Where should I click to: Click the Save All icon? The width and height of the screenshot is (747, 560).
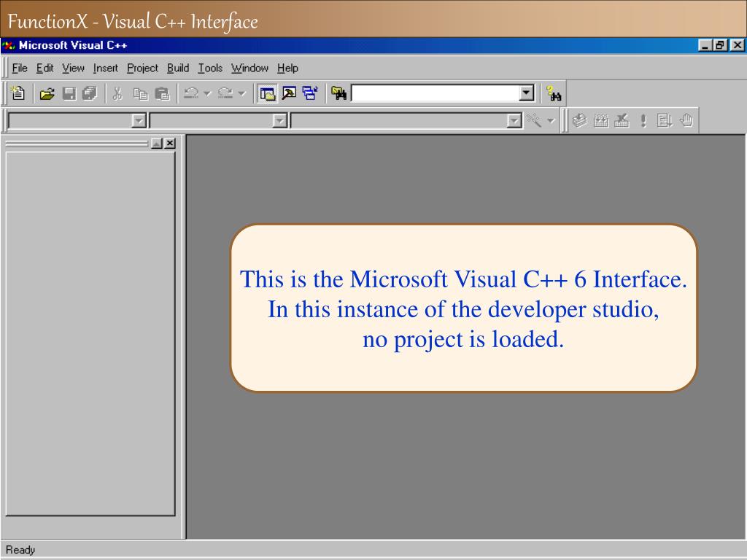[90, 93]
